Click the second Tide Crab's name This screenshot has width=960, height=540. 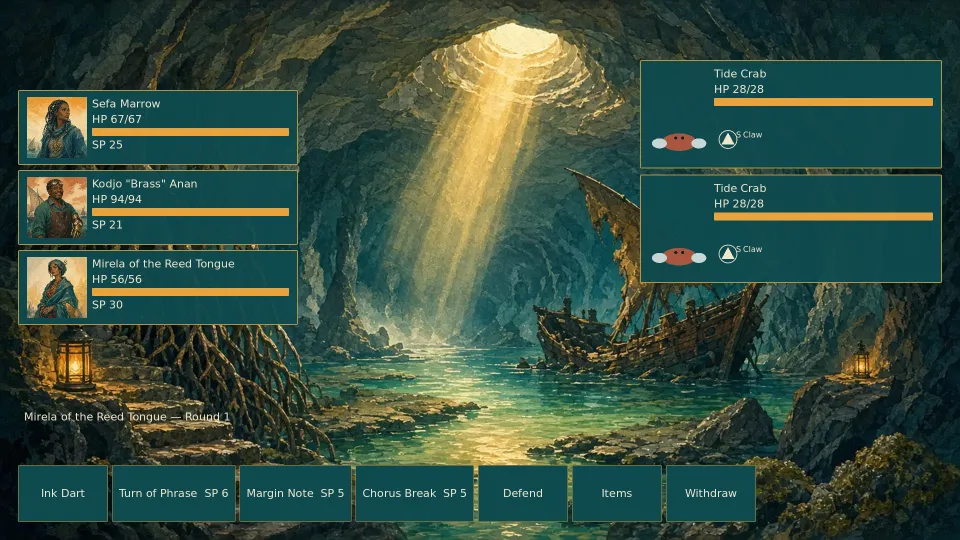click(740, 188)
